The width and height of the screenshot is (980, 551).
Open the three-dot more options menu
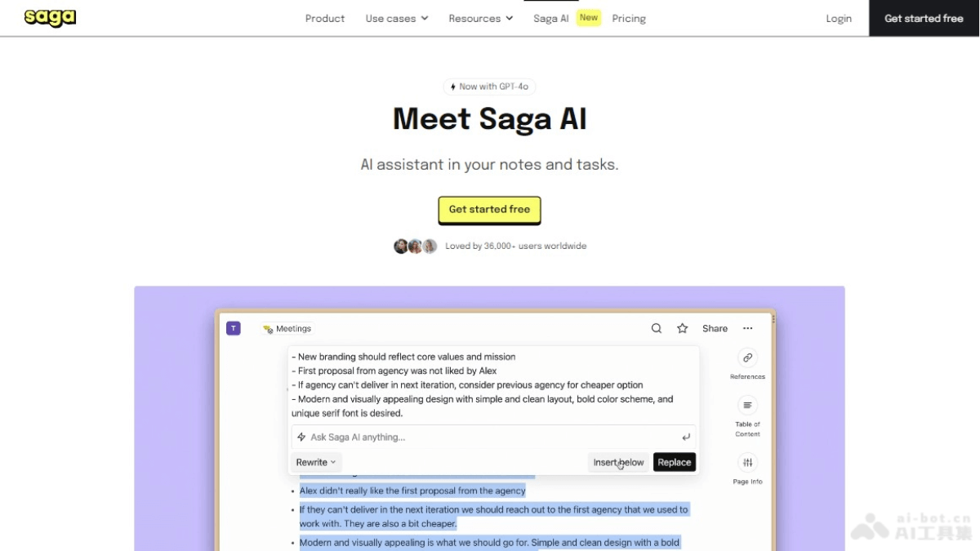tap(748, 328)
